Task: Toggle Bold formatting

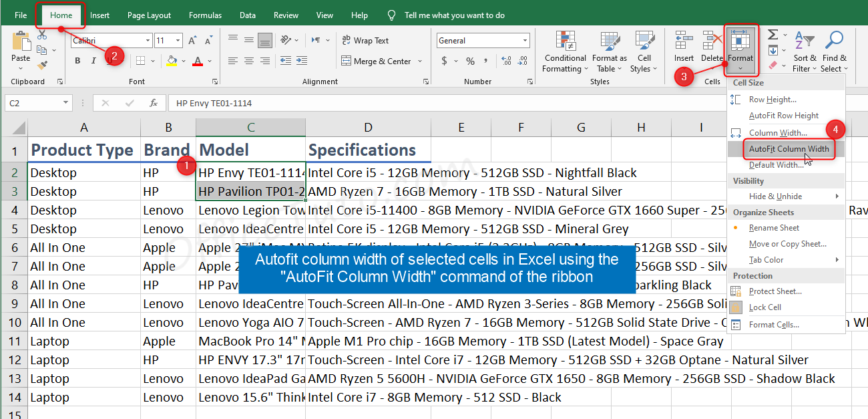Action: coord(77,61)
